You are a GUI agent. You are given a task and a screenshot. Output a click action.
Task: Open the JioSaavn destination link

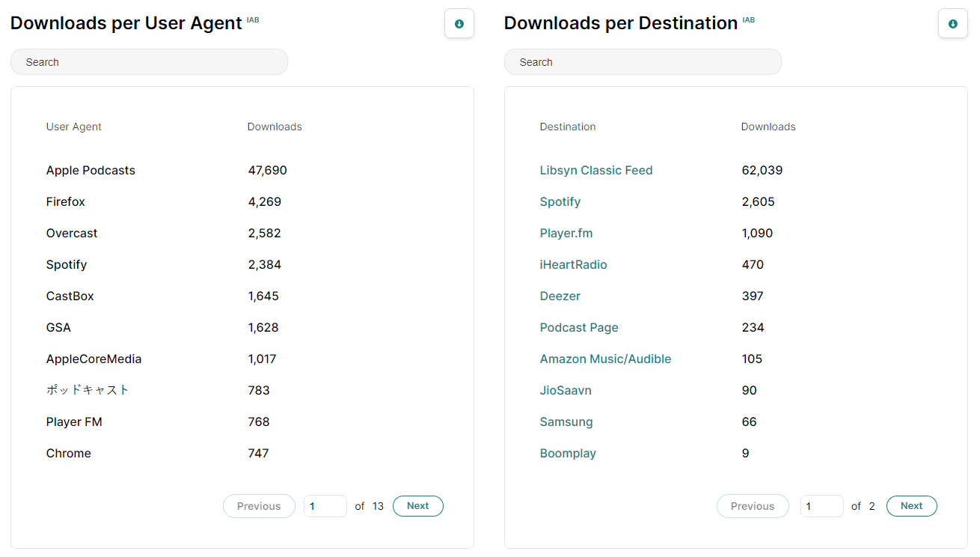[566, 391]
